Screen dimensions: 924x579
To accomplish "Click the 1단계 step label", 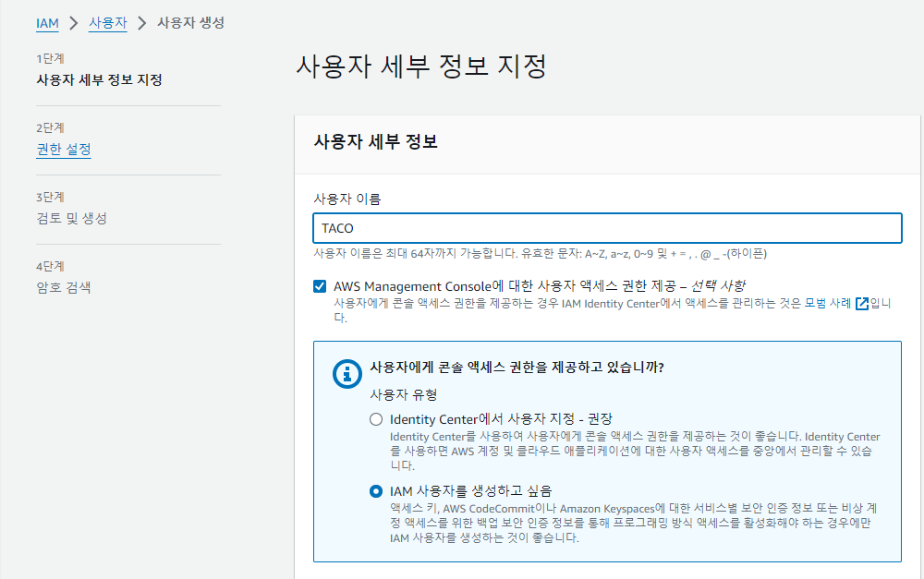I will pyautogui.click(x=50, y=58).
